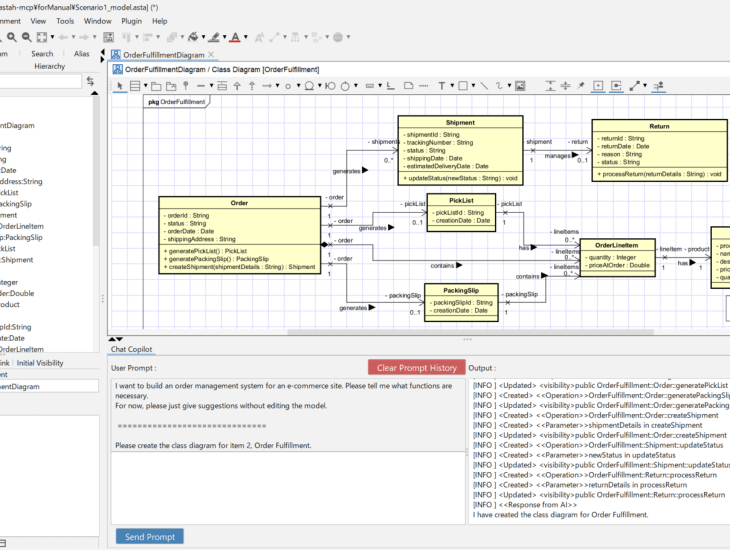Click the swap icon beside hierarchy search field
730x550 pixels.
90,81
